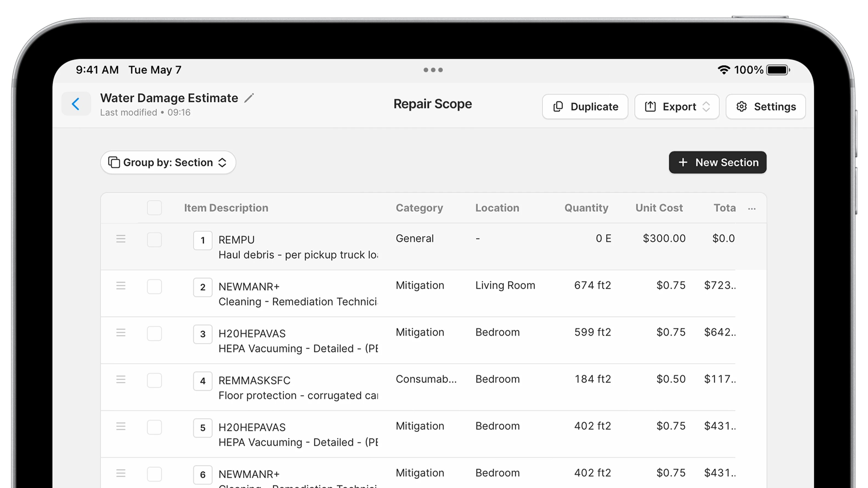Viewport: 868px width, 488px height.
Task: Click the three-dot column options icon
Action: pos(751,209)
